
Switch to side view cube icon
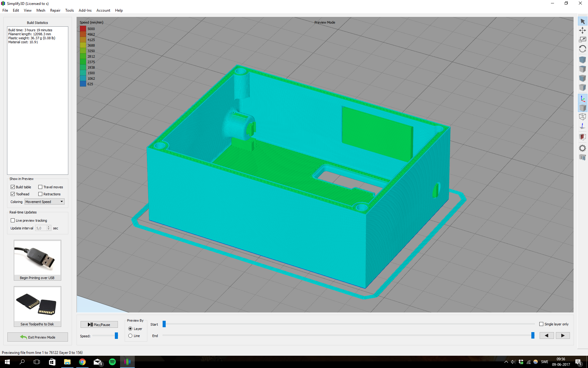[x=582, y=87]
